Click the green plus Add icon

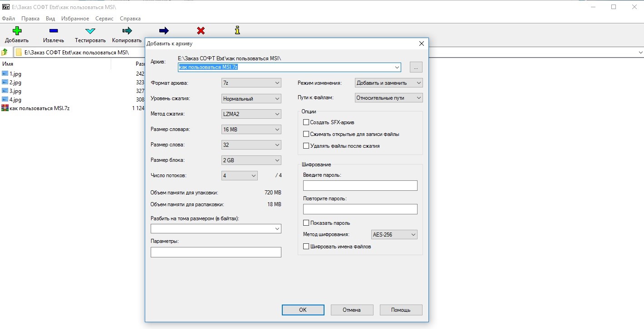point(17,31)
